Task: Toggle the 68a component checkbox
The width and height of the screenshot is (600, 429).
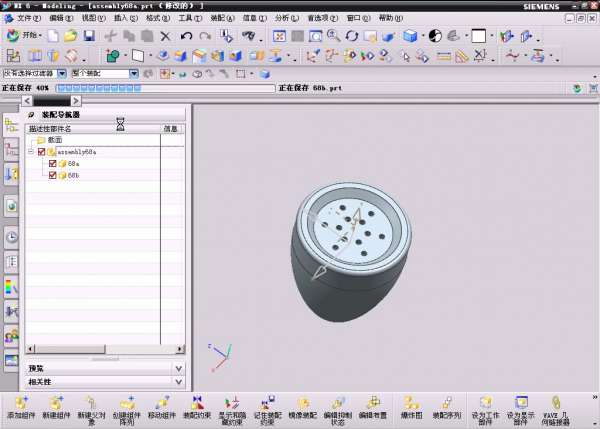Action: pos(53,163)
